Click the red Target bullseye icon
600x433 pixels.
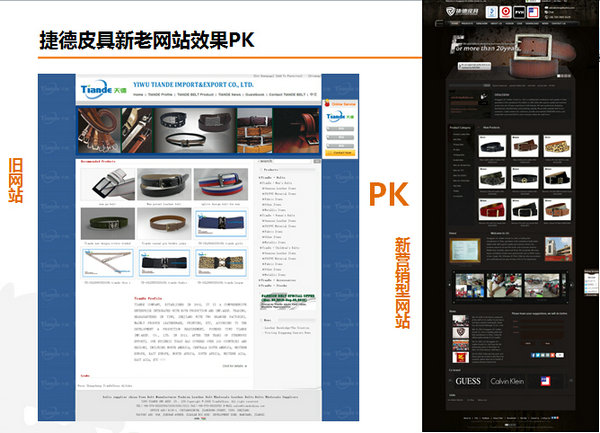coord(505,12)
